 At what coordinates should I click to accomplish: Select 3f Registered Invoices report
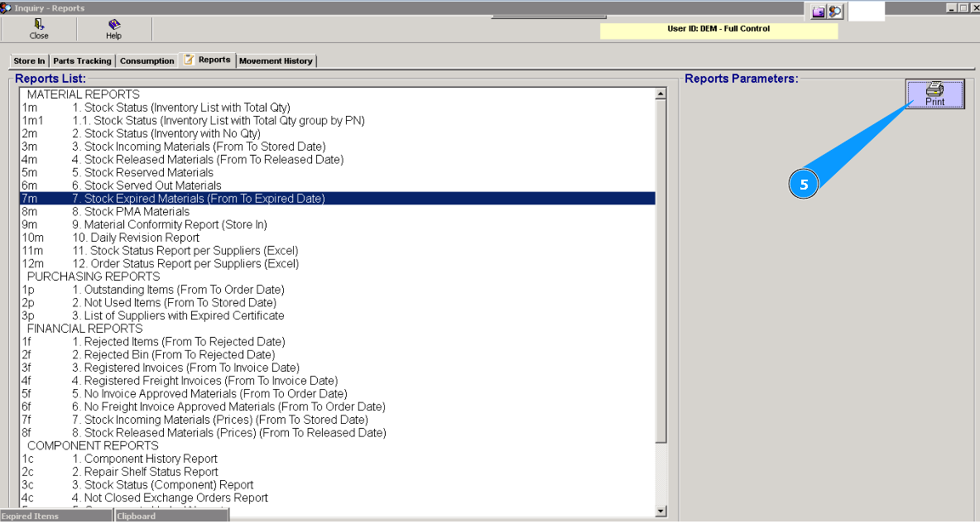tap(338, 368)
